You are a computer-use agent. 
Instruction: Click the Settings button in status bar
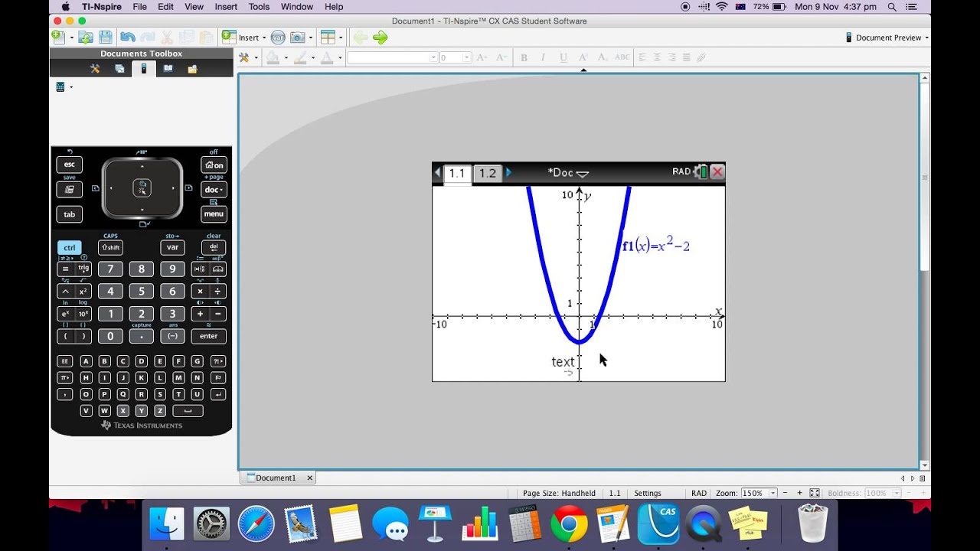coord(648,493)
